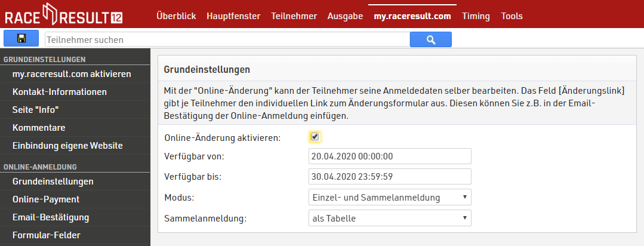Edit the Verfügbar bis date field
The image size is (644, 246).
tap(390, 177)
